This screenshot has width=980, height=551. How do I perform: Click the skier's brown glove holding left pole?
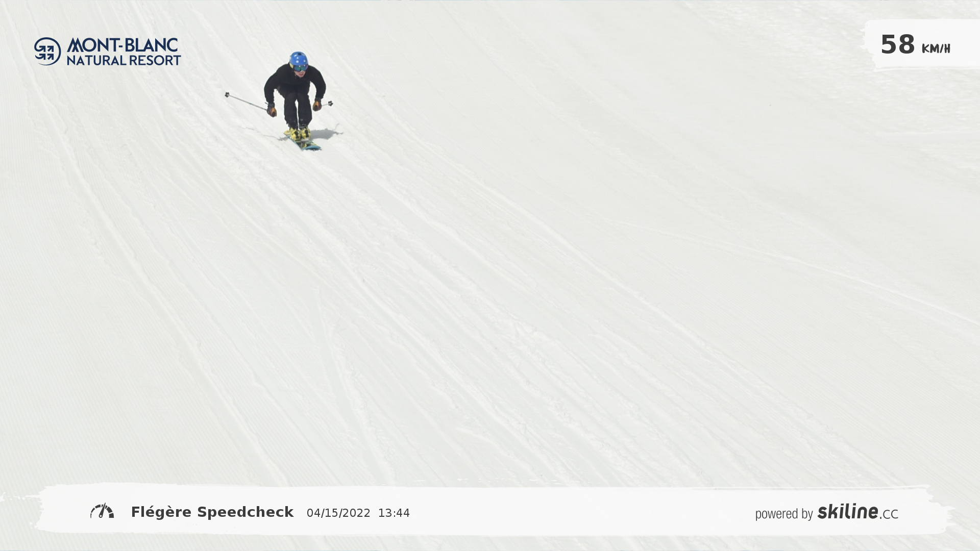272,110
